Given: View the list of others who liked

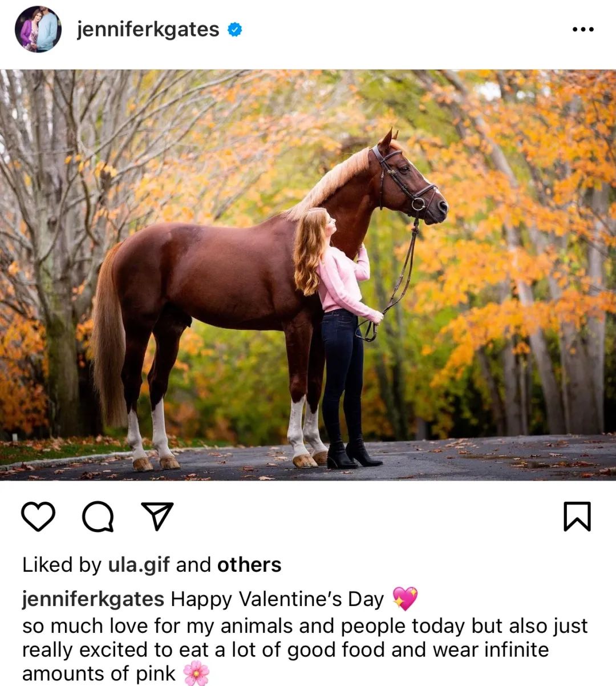Looking at the screenshot, I should [x=249, y=565].
